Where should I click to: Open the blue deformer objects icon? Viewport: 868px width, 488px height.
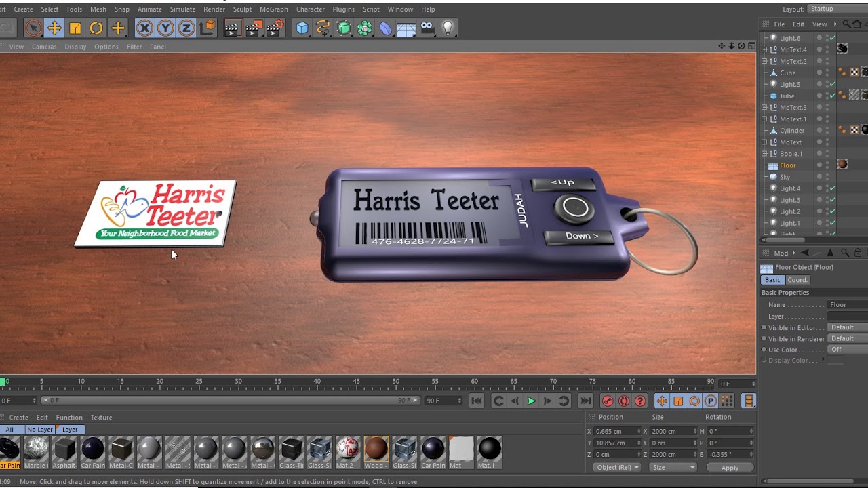(385, 28)
